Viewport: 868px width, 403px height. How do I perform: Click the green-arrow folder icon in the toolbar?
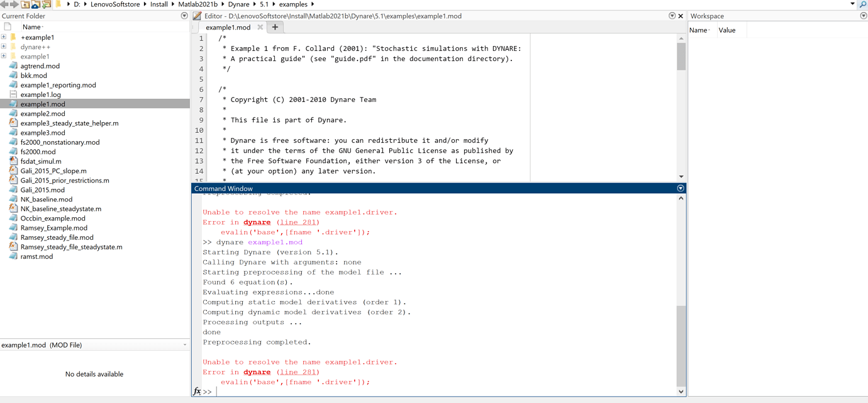click(x=45, y=4)
